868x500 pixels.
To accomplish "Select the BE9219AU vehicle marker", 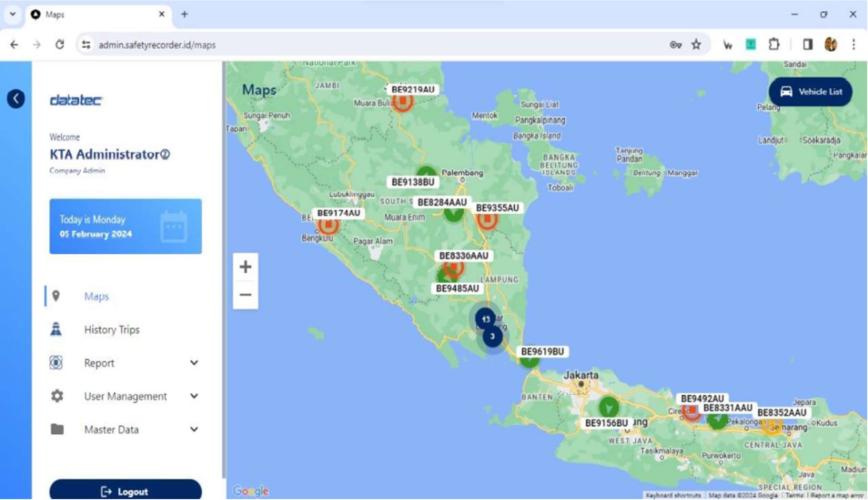I will [x=403, y=102].
